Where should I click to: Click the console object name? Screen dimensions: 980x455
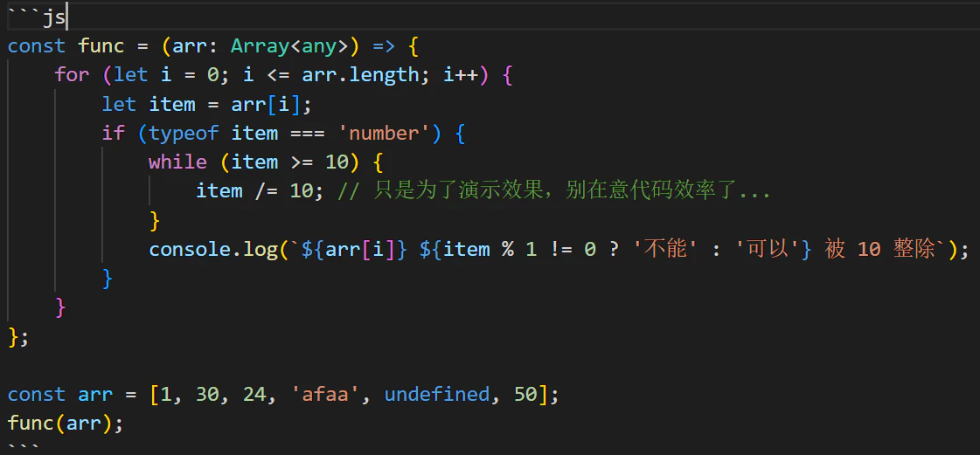pyautogui.click(x=189, y=250)
